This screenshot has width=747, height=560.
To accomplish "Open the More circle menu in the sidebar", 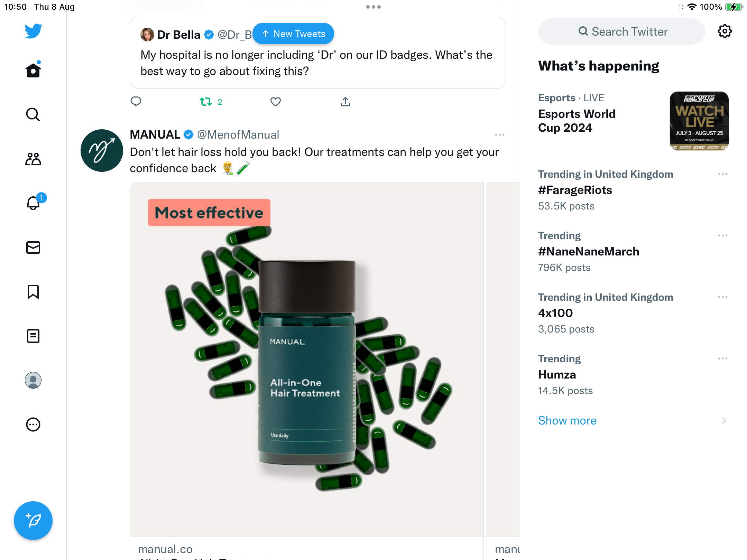I will [x=33, y=424].
